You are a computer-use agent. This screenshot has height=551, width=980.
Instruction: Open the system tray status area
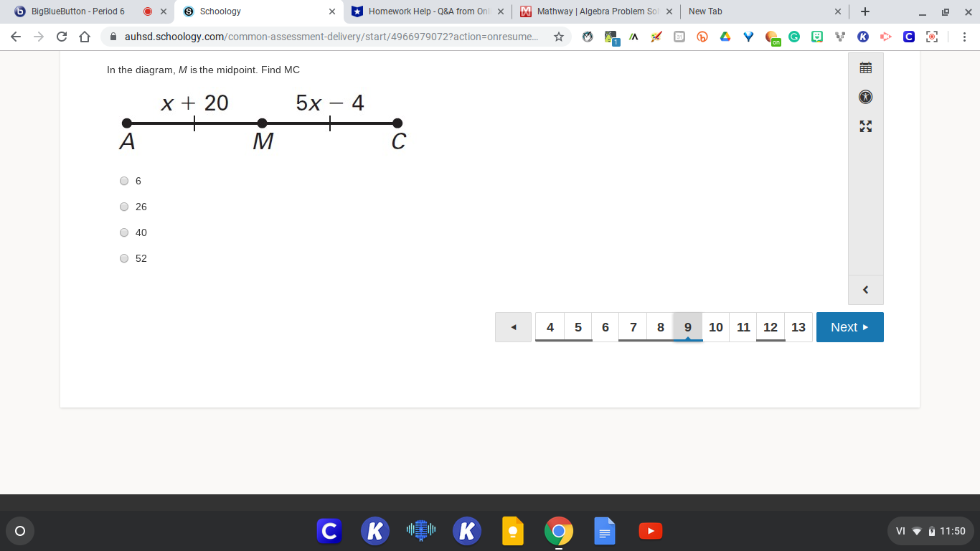coord(931,531)
